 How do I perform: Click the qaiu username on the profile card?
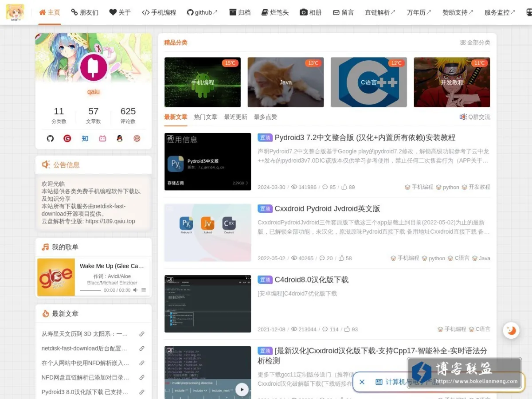94,92
